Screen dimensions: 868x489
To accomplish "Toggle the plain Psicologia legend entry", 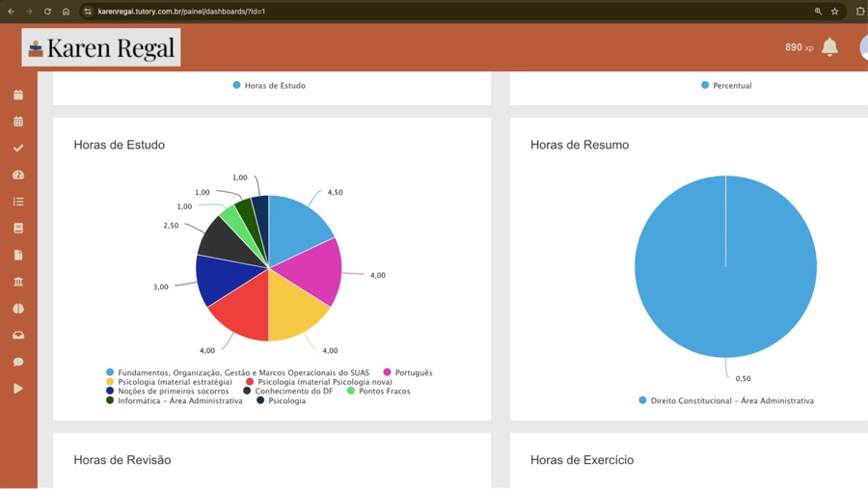I will [x=282, y=400].
